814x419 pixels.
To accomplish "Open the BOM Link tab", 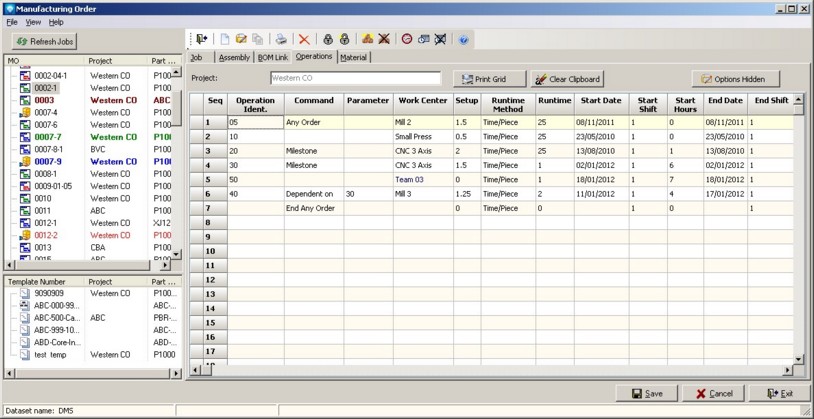I will pos(272,57).
